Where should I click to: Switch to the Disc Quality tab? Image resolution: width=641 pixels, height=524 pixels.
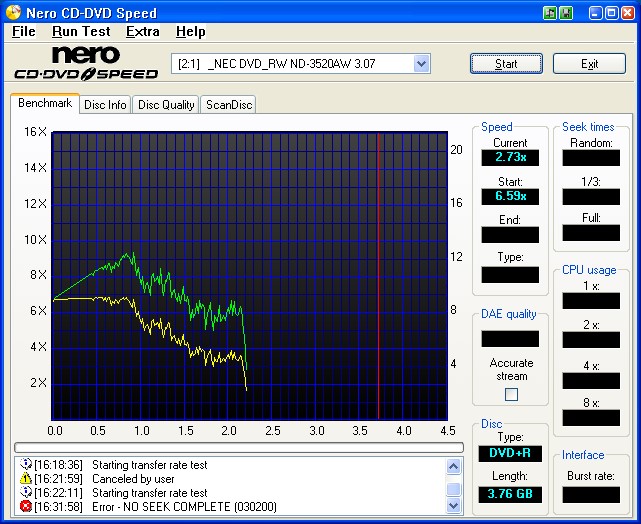click(166, 105)
